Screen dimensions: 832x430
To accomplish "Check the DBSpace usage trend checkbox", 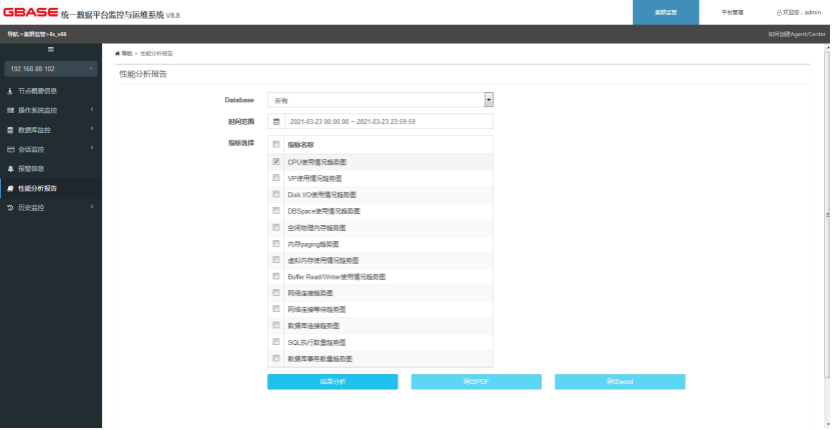I will [276, 211].
